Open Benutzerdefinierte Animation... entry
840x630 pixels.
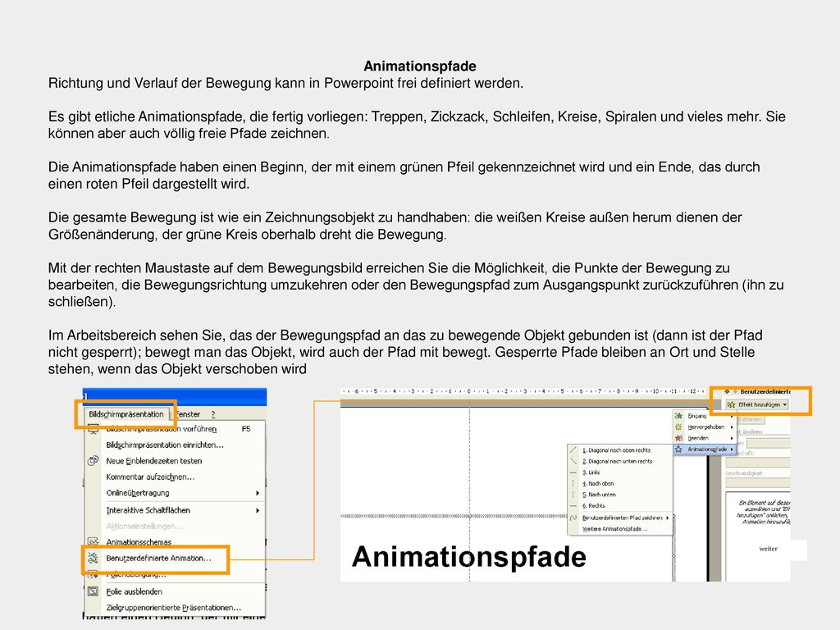coord(158,558)
